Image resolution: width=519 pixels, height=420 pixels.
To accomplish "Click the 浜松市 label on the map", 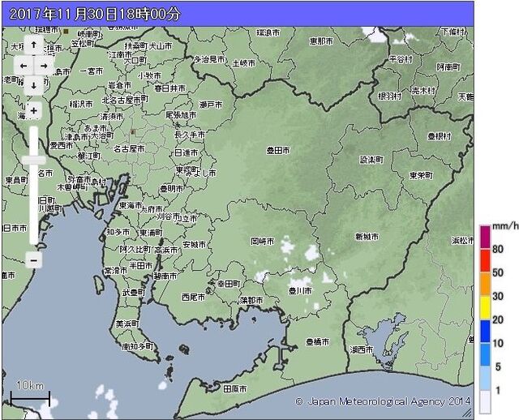I will point(463,241).
